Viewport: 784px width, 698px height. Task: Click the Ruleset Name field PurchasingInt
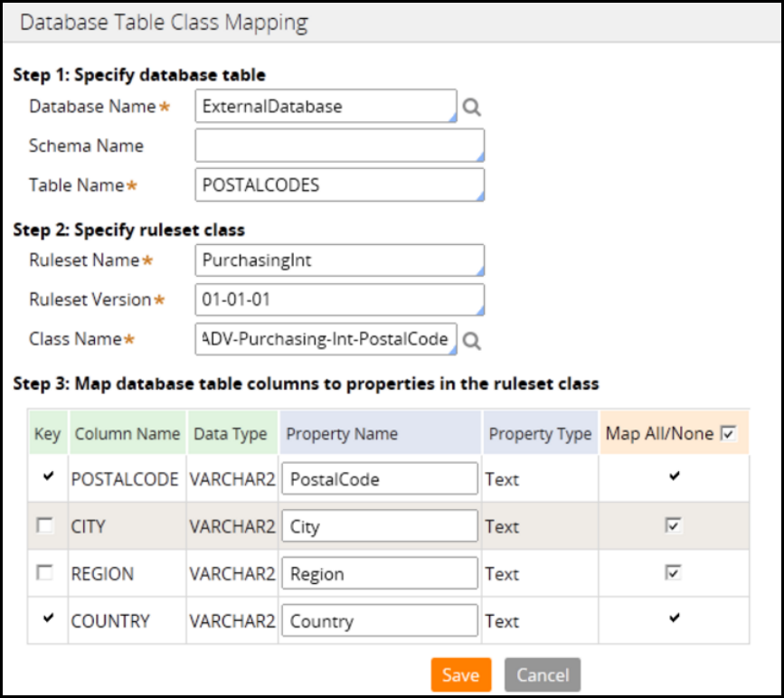point(339,260)
